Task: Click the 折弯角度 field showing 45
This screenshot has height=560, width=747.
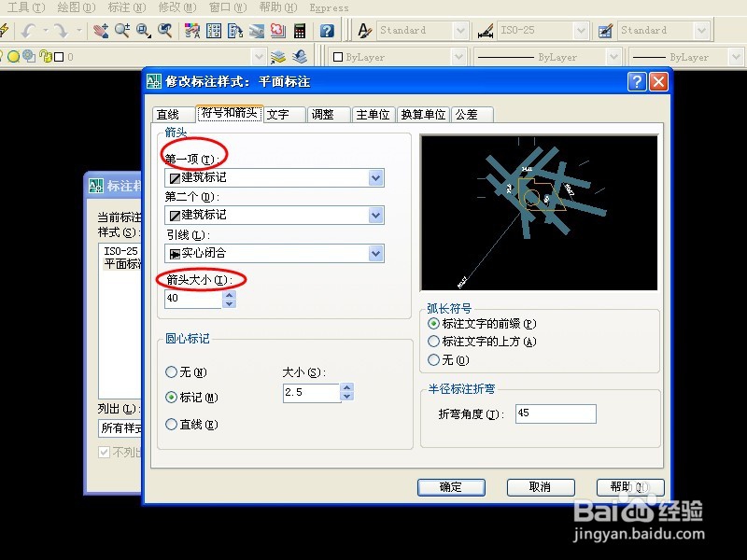Action: pos(556,413)
